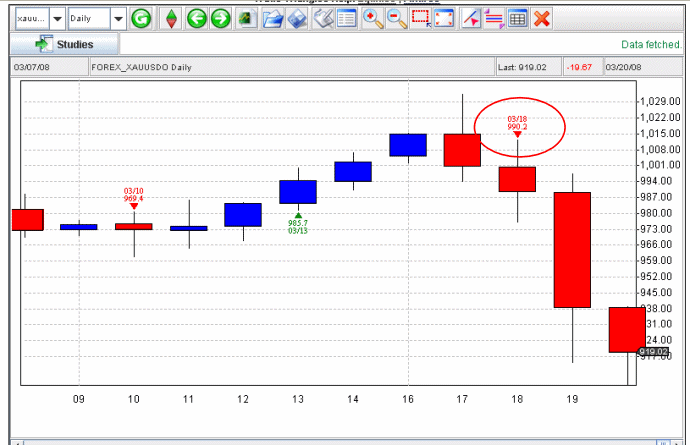Click the large red candle on the 19th
Viewport: 690px width, 445px height.
[572, 249]
